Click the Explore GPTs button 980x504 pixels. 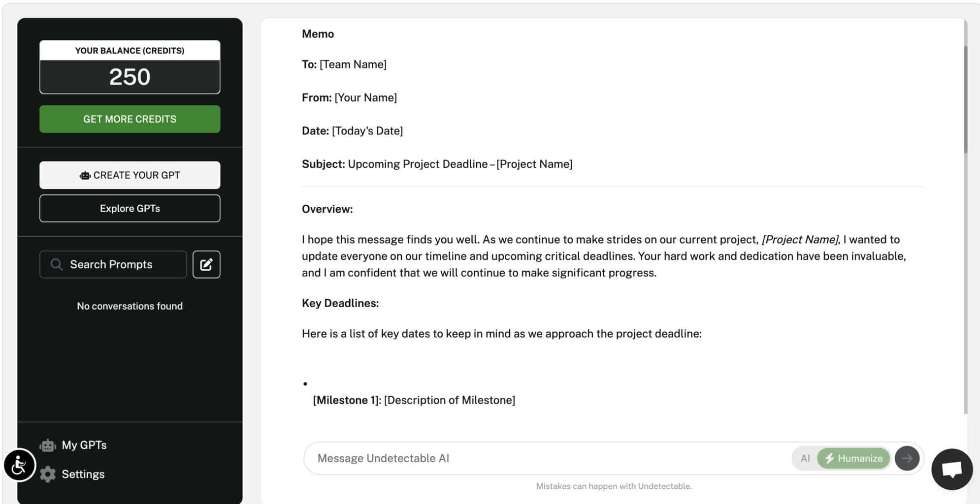(x=130, y=209)
